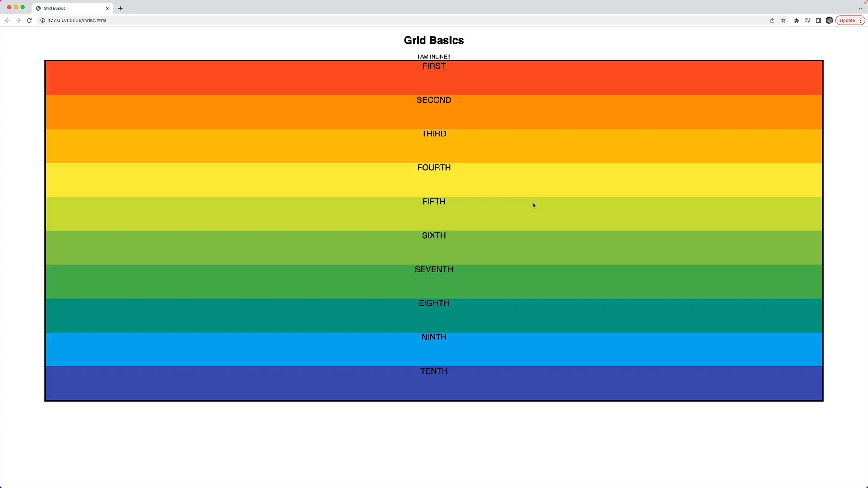Open the Extensions puzzle icon
This screenshot has height=488, width=868.
coord(797,20)
